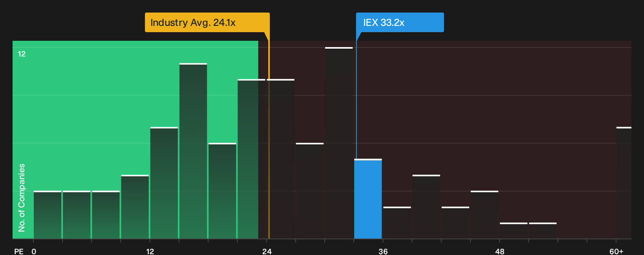Click the 60+ PE bar
The image size is (644, 255).
coord(624,183)
